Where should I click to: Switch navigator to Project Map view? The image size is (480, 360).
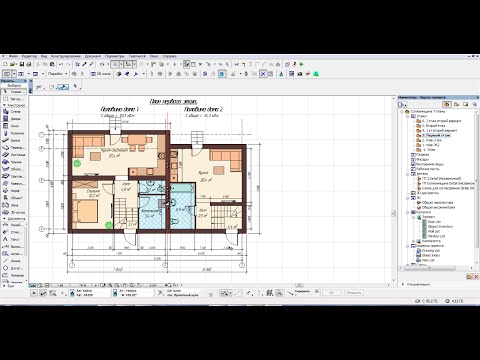[x=447, y=104]
